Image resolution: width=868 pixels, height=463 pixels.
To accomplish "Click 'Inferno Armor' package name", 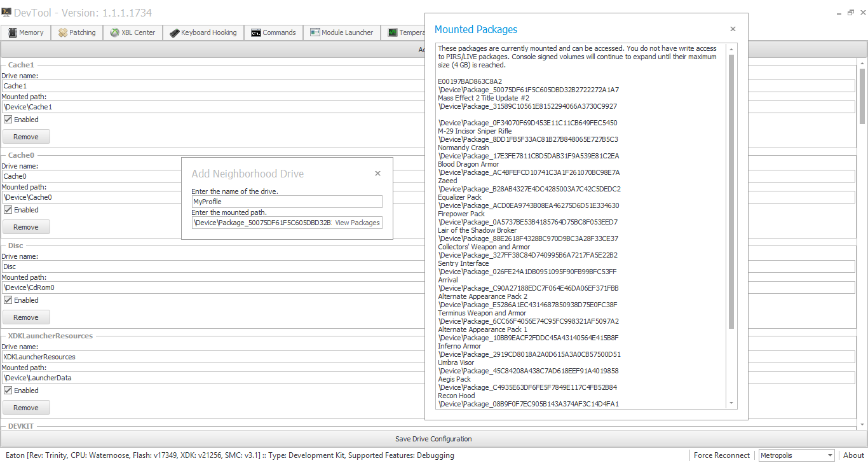I will click(x=459, y=346).
